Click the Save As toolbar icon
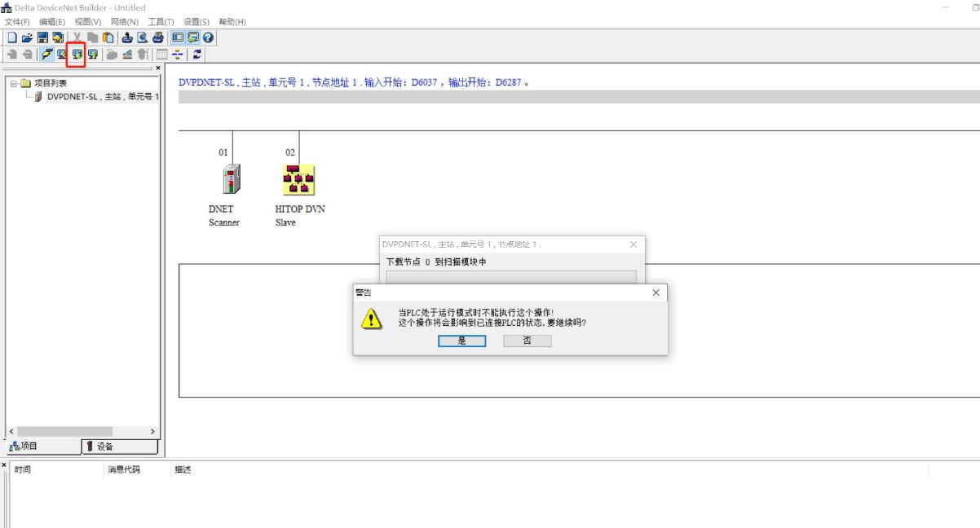Image resolution: width=980 pixels, height=528 pixels. (58, 37)
